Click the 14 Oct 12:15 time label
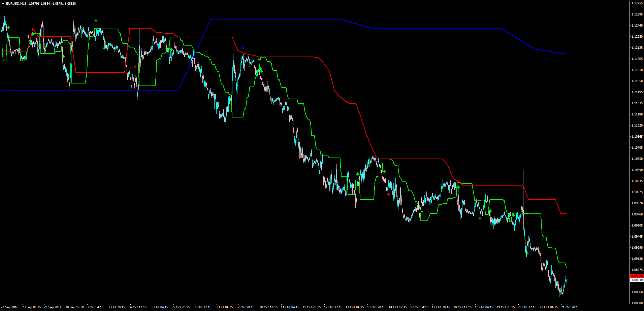Screen dimensions: 644x311 (x=398, y=307)
